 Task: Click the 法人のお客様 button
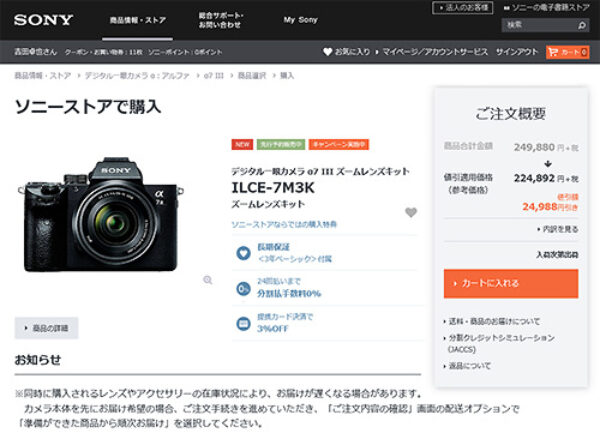462,8
